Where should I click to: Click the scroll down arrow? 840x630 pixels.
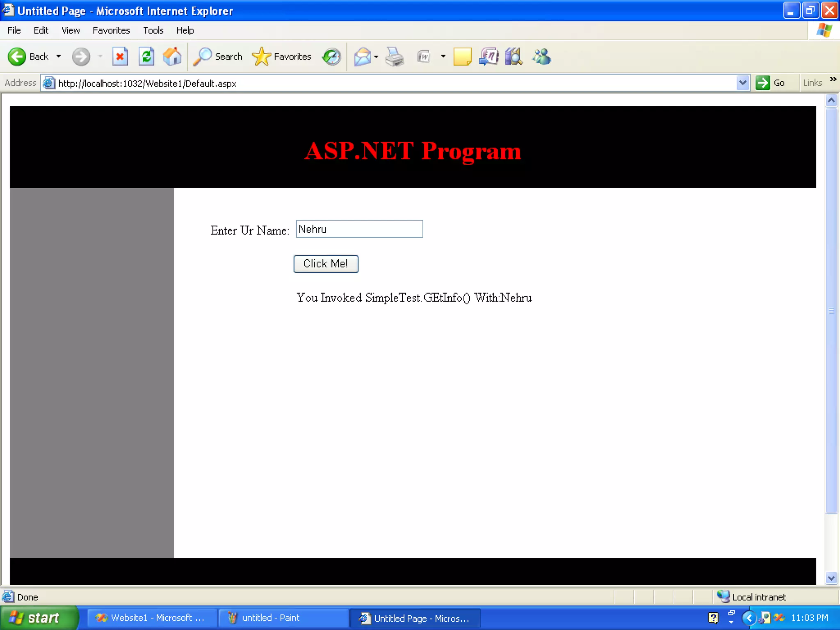pyautogui.click(x=831, y=578)
